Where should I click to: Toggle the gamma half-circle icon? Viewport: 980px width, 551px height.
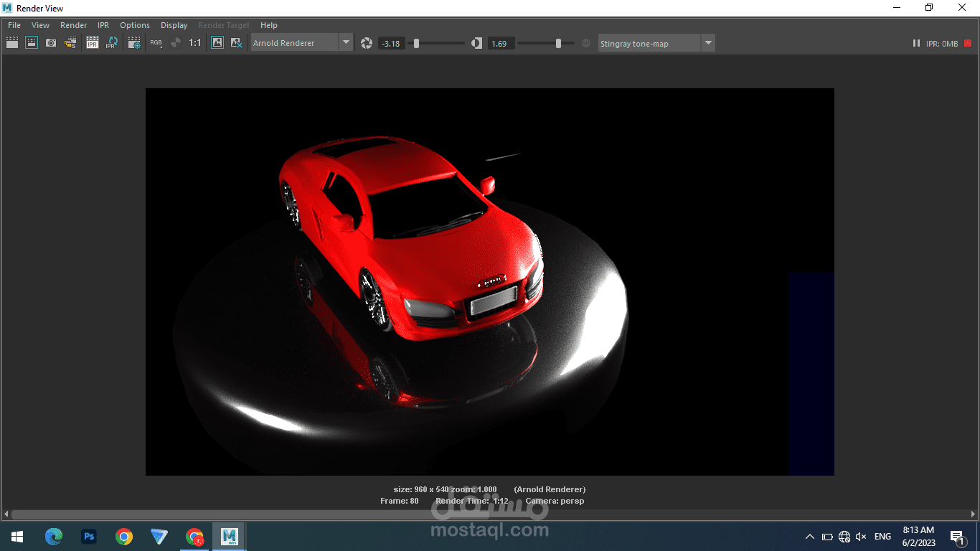tap(477, 43)
